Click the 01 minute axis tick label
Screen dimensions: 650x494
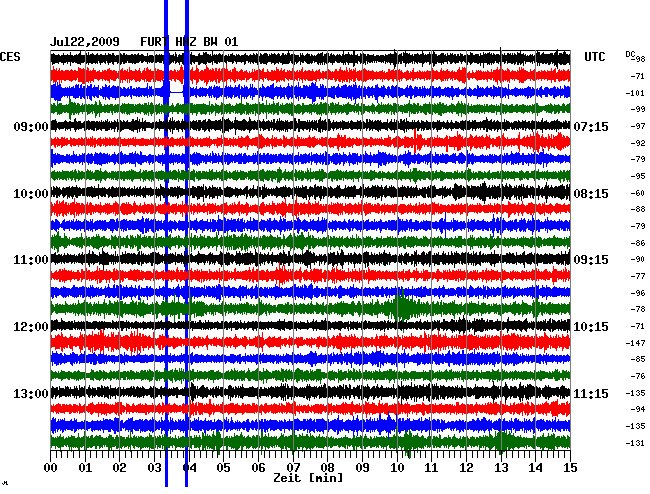tap(85, 468)
